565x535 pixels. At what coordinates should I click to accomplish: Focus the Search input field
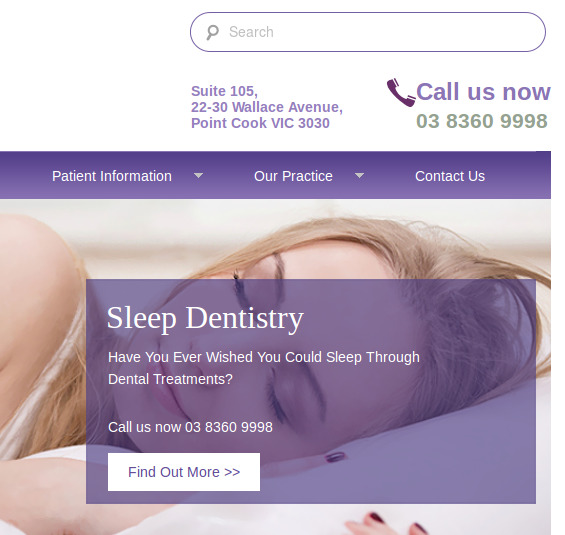tap(368, 32)
